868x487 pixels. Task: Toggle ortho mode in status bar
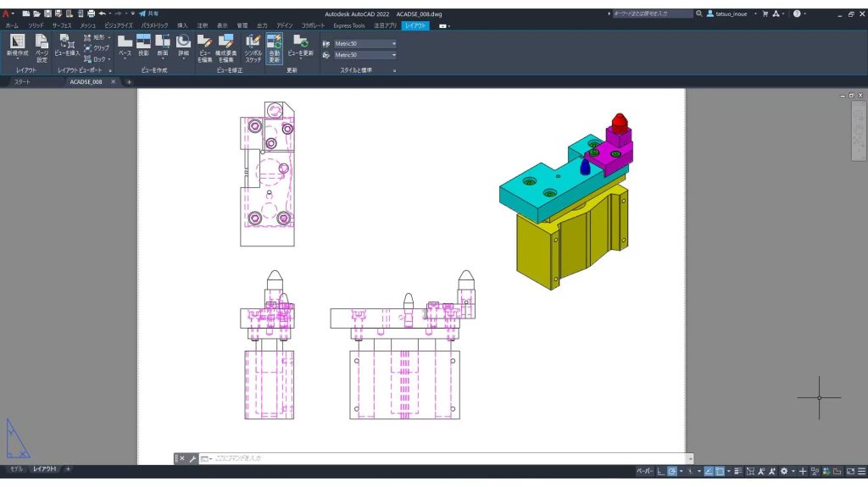tap(661, 471)
